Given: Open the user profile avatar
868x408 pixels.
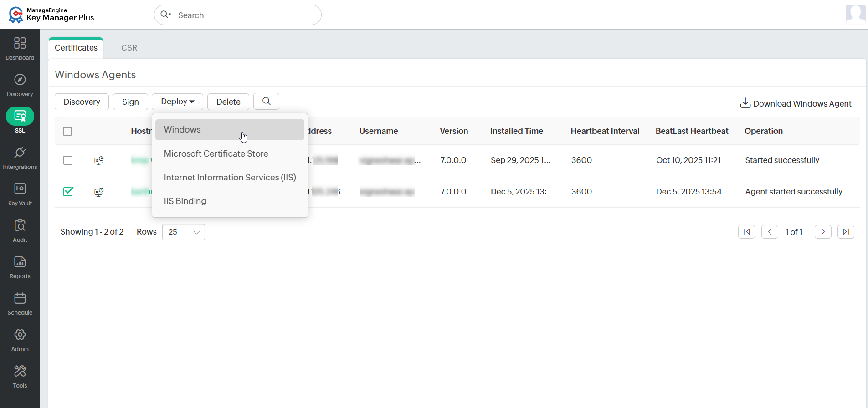Looking at the screenshot, I should pyautogui.click(x=855, y=14).
